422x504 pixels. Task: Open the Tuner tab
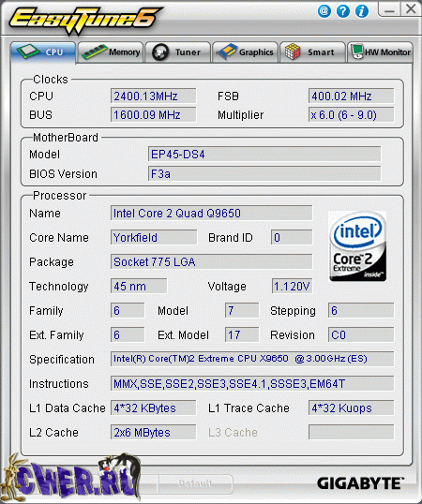coord(178,52)
